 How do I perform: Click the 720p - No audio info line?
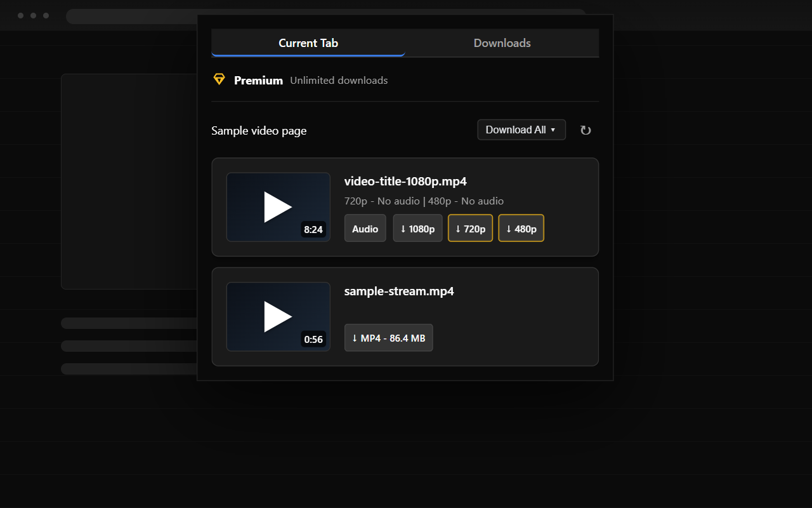coord(424,201)
